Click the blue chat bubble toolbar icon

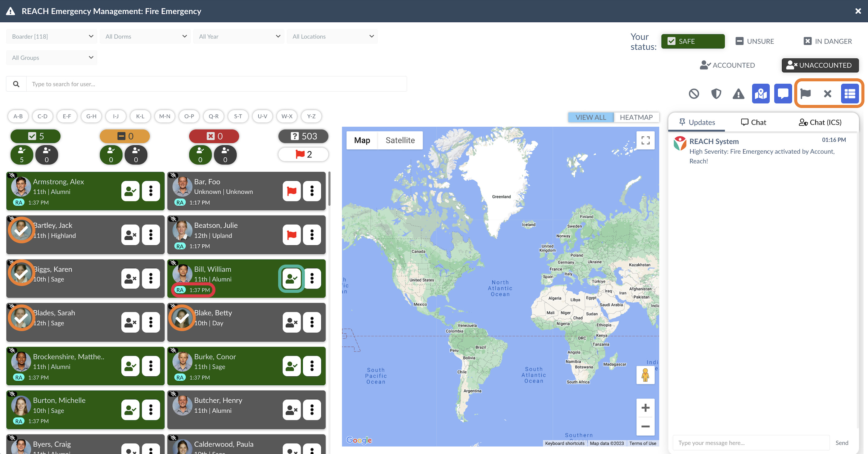(783, 94)
